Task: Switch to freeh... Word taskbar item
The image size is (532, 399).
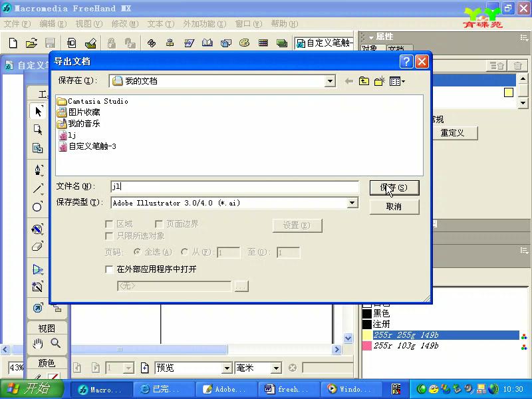Action: tap(289, 389)
